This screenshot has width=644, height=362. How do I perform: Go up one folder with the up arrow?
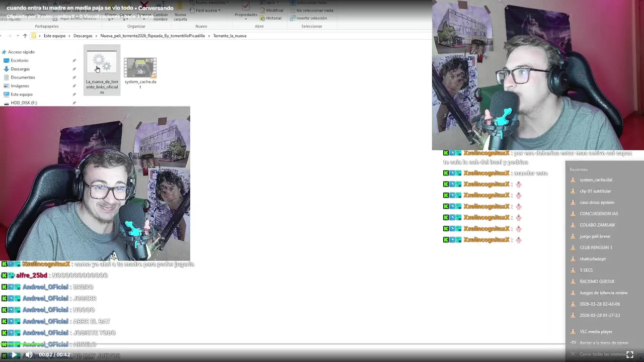pyautogui.click(x=25, y=36)
